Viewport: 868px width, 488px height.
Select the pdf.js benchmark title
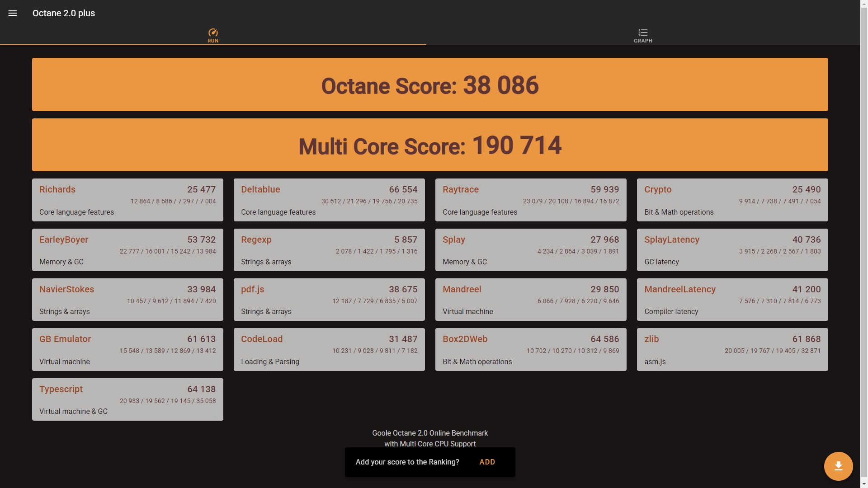(x=253, y=289)
